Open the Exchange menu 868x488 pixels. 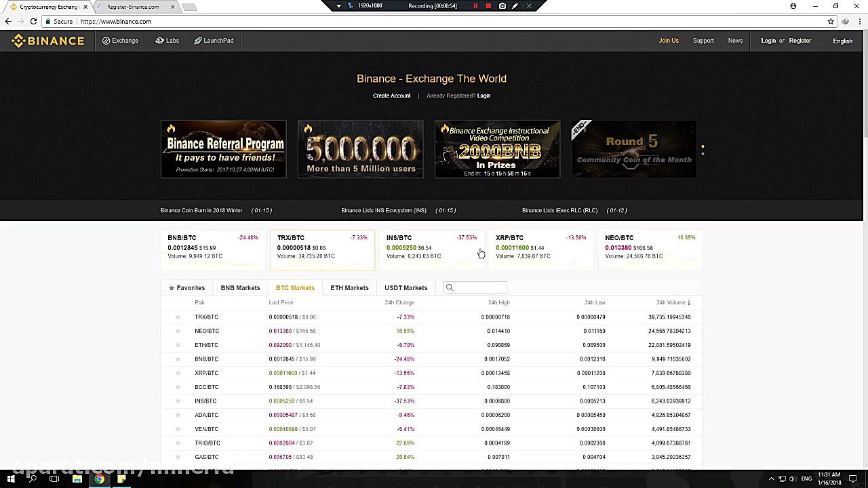tap(120, 41)
